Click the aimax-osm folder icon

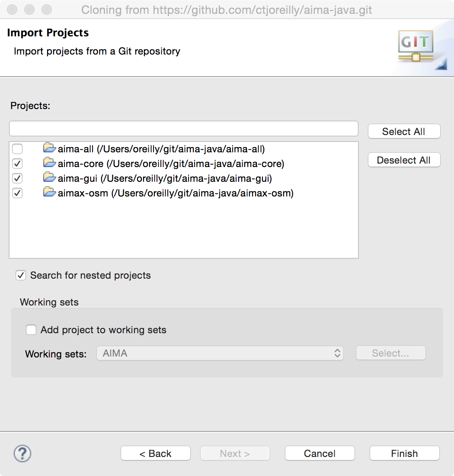[x=50, y=193]
